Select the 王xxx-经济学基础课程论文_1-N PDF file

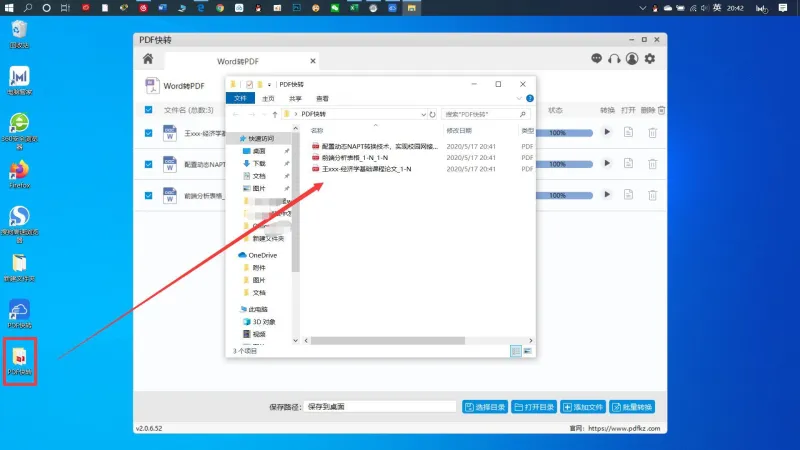pyautogui.click(x=361, y=169)
